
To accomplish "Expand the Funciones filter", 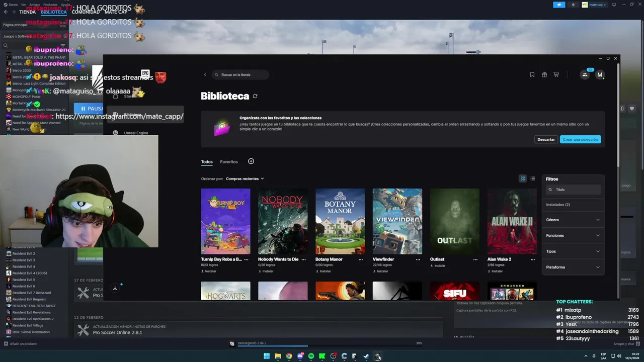I will (x=573, y=235).
